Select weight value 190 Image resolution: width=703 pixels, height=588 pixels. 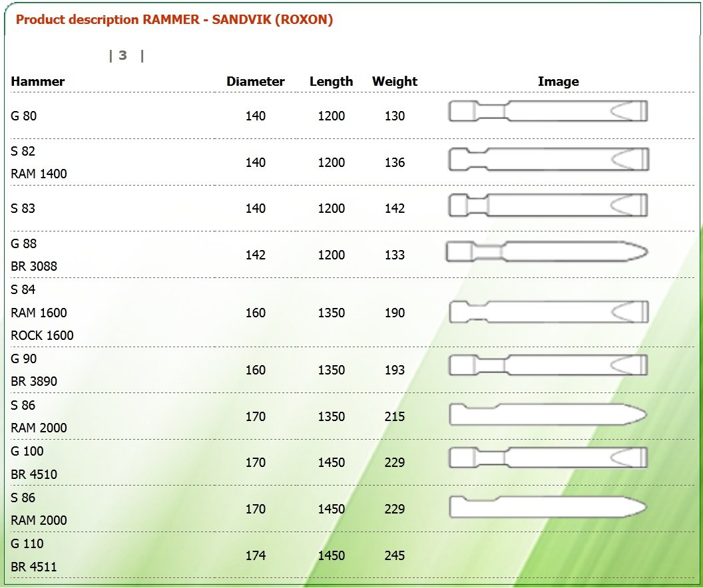click(395, 313)
